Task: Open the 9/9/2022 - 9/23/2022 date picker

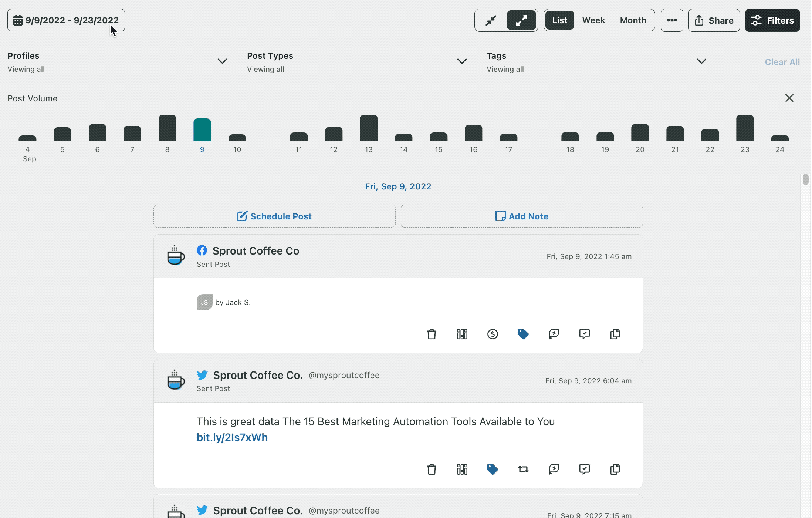Action: click(x=66, y=20)
